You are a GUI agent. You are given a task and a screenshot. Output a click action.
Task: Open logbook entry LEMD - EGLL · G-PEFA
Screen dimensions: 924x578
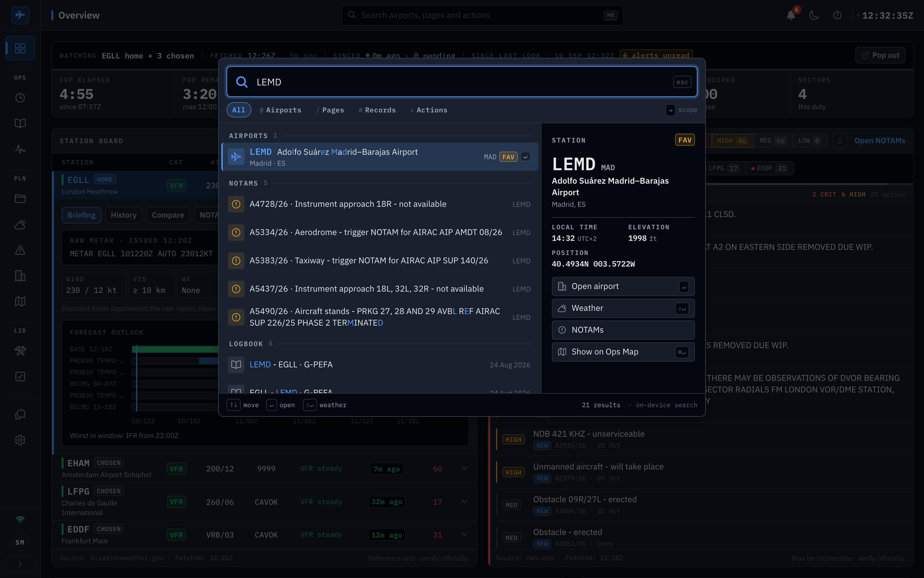pos(380,365)
